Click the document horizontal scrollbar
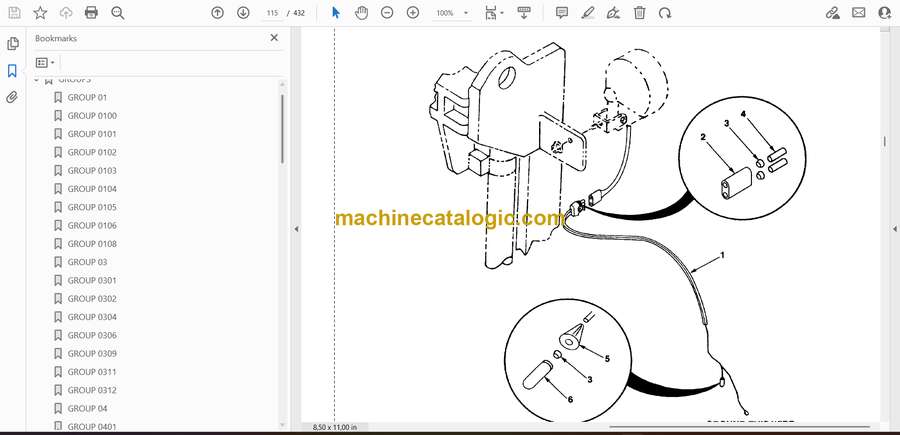 (x=739, y=427)
